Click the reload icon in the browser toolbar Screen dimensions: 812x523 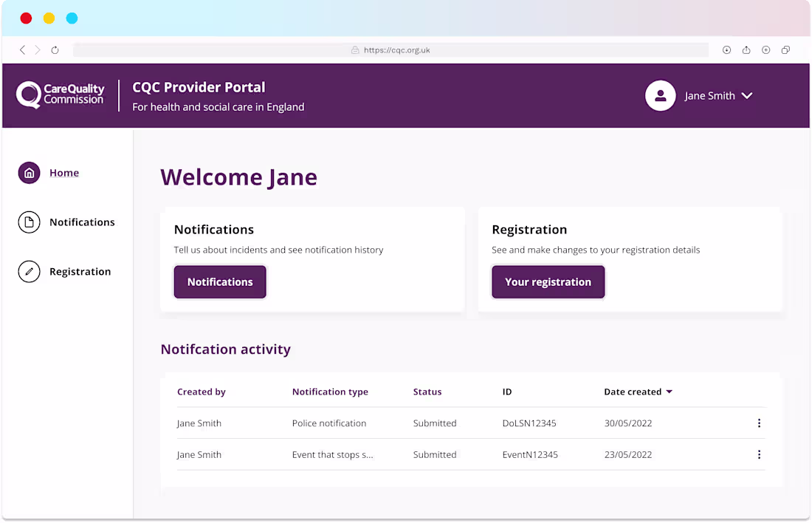click(55, 49)
